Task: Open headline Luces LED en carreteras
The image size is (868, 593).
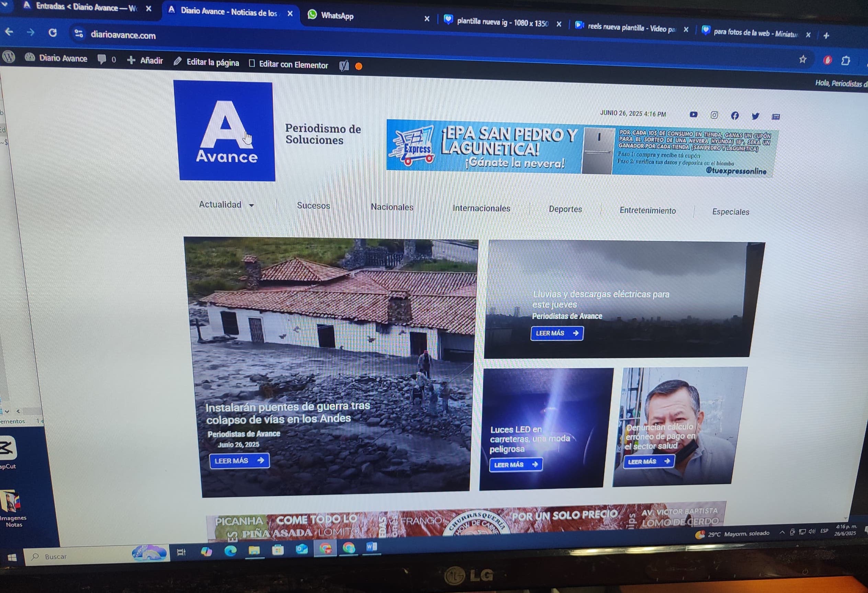Action: tap(530, 439)
